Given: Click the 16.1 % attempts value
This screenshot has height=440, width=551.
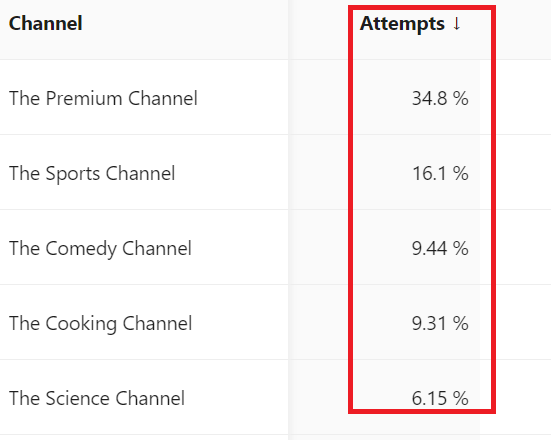Looking at the screenshot, I should tap(440, 173).
